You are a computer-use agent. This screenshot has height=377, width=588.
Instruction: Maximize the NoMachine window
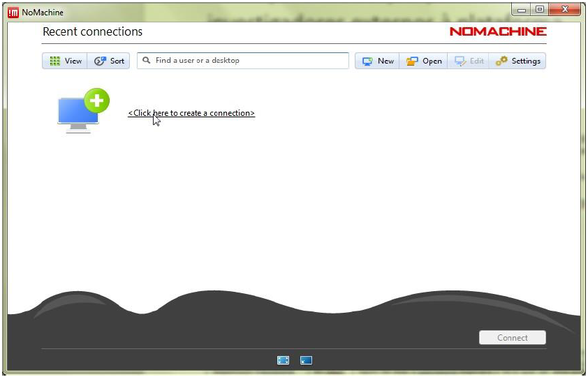(539, 10)
